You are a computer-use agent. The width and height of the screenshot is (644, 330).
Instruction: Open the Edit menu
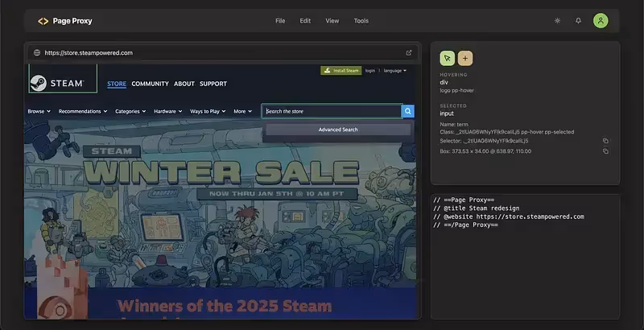pos(305,21)
